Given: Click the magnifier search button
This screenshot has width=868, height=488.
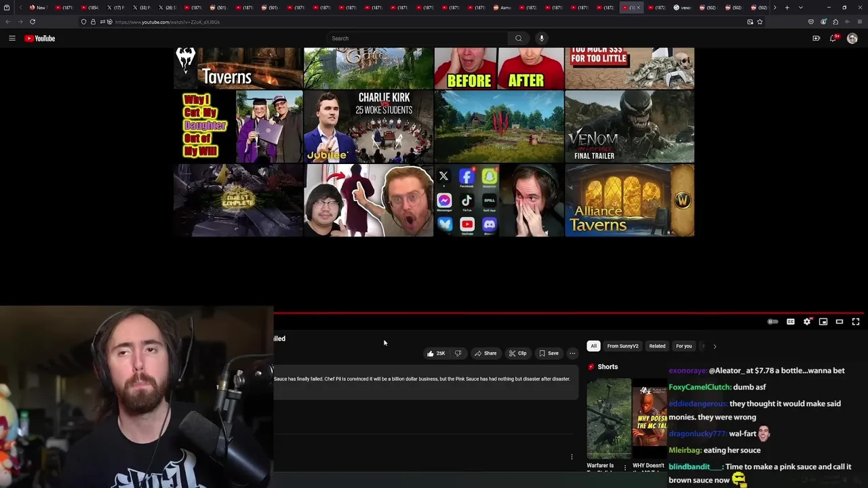Looking at the screenshot, I should click(x=519, y=39).
